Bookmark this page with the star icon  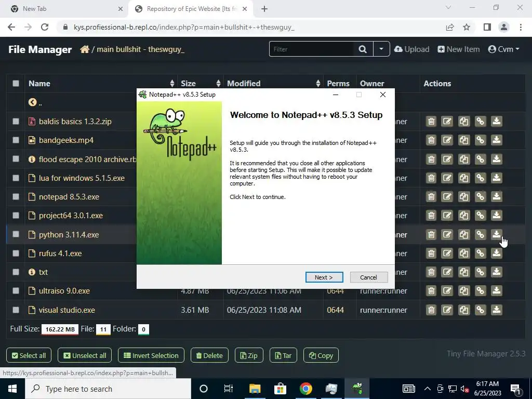coord(467,27)
